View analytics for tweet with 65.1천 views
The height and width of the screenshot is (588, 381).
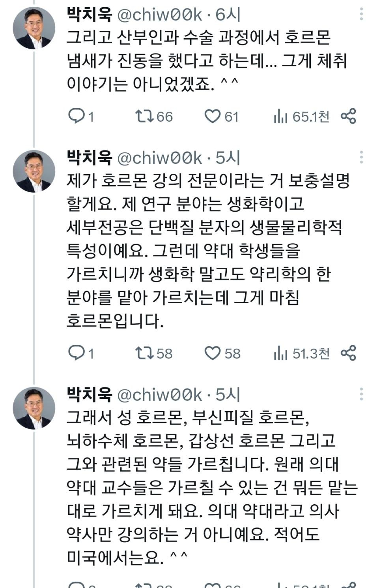[x=281, y=116]
